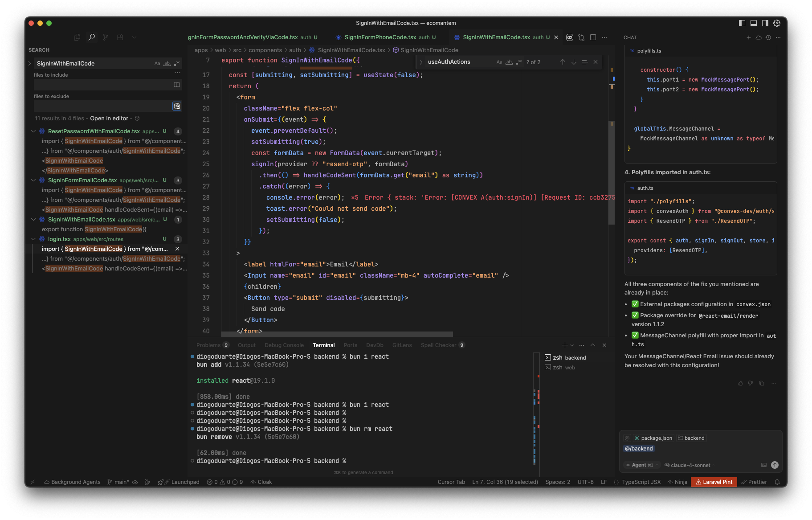Toggle replace expander in find widget
Screen dimensions: 812x520
[x=421, y=62]
